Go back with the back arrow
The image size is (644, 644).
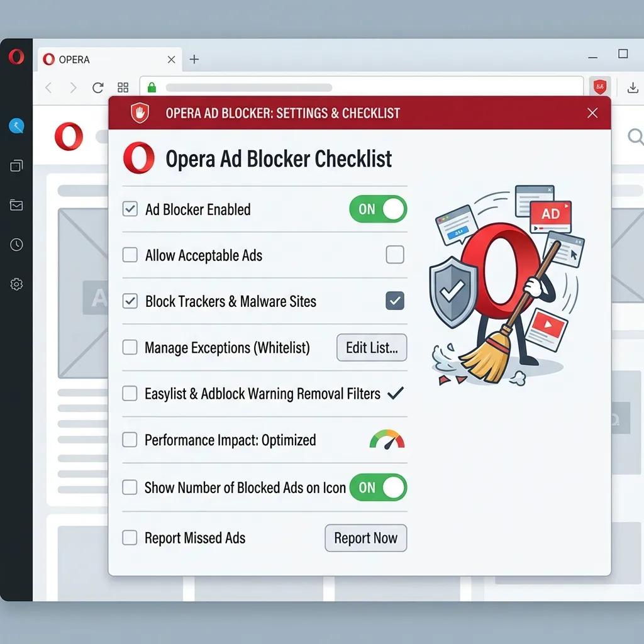pos(48,87)
